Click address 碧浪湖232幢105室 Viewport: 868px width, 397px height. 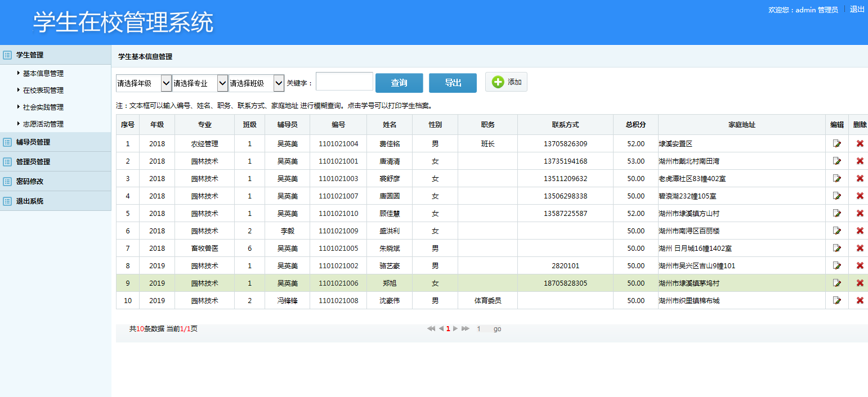[687, 196]
